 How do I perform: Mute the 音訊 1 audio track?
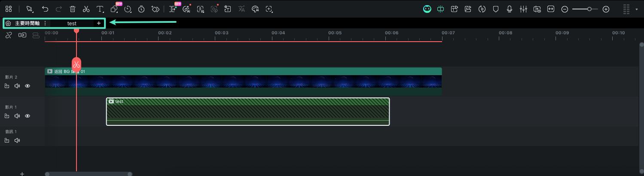click(x=17, y=140)
